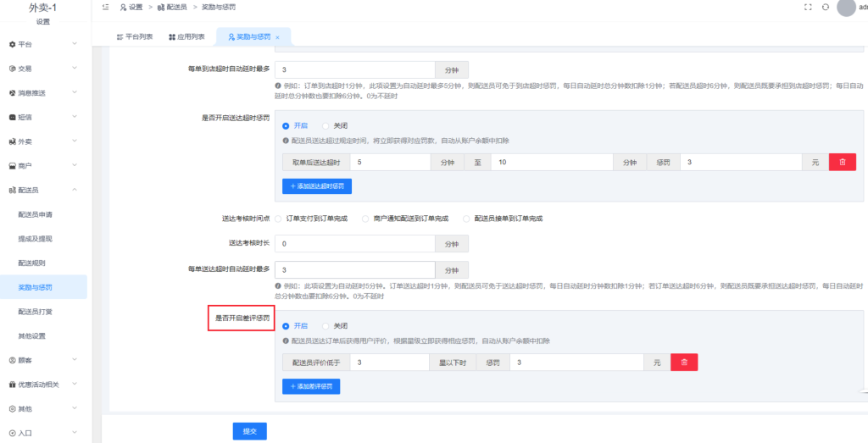Screen dimensions: 868x443
Task: Open 配送员申请 in the sidebar
Action: click(x=42, y=215)
